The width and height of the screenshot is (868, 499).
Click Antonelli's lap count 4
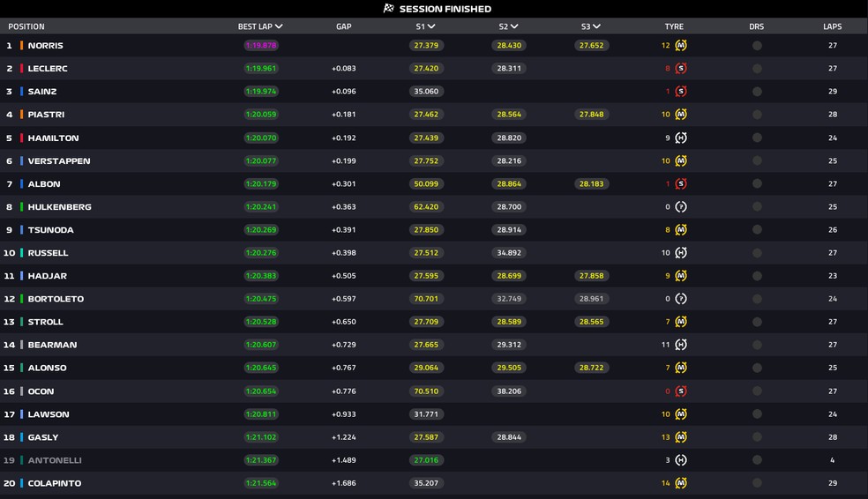tap(832, 460)
